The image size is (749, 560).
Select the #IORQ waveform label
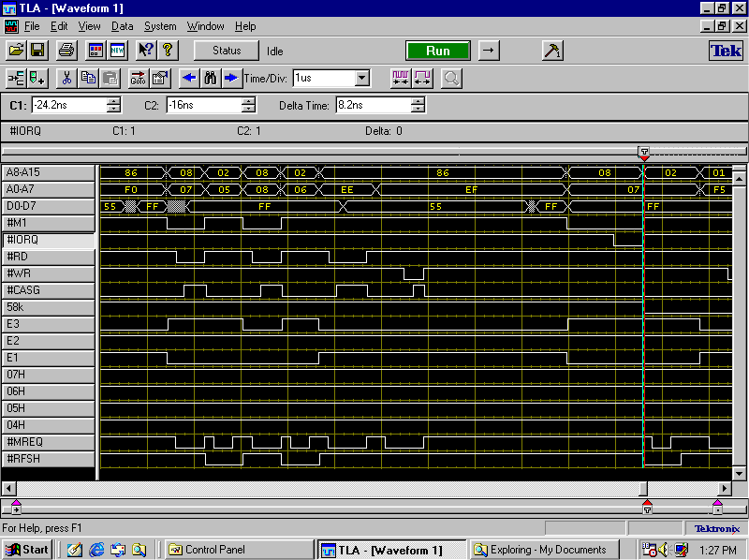click(49, 240)
